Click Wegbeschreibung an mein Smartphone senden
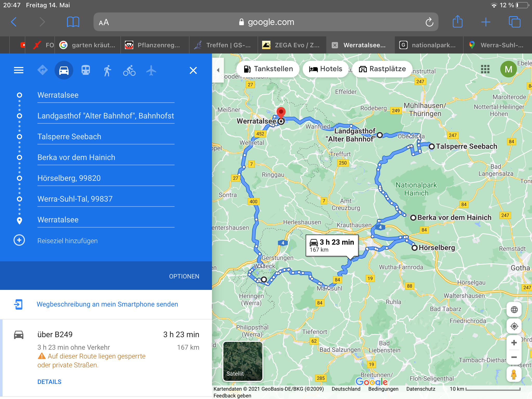The width and height of the screenshot is (532, 399). [x=107, y=304]
